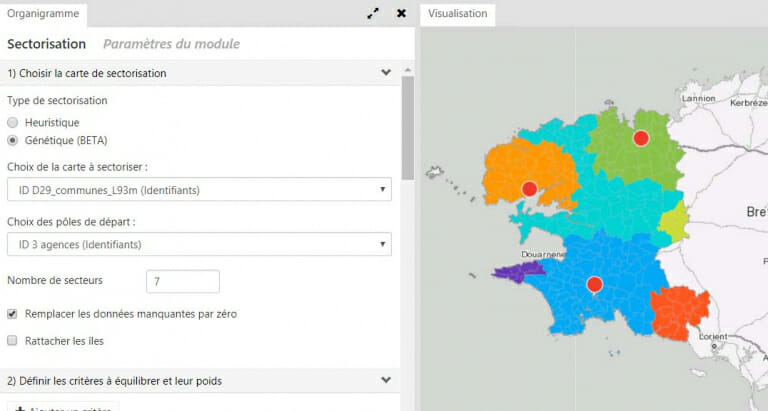Click the red marker in green sector
The height and width of the screenshot is (411, 768).
641,138
